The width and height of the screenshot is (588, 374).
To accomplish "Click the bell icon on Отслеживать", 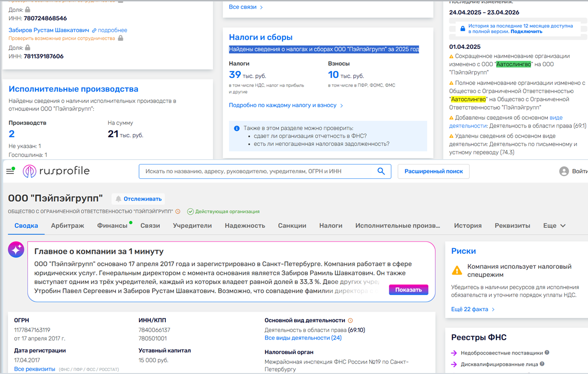I will 118,199.
